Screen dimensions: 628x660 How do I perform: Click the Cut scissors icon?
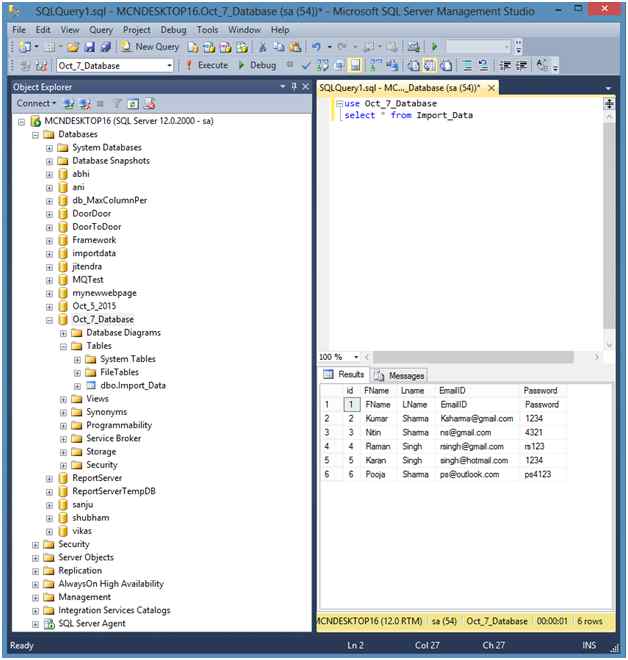click(262, 47)
